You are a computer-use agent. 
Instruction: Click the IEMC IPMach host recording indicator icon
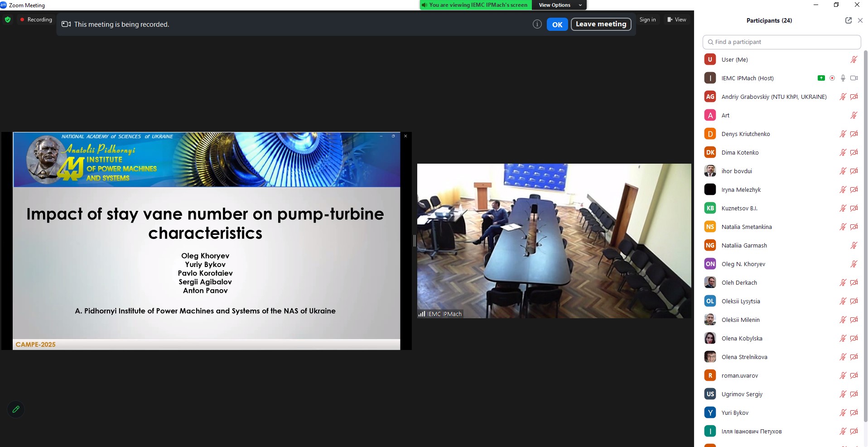pyautogui.click(x=832, y=78)
